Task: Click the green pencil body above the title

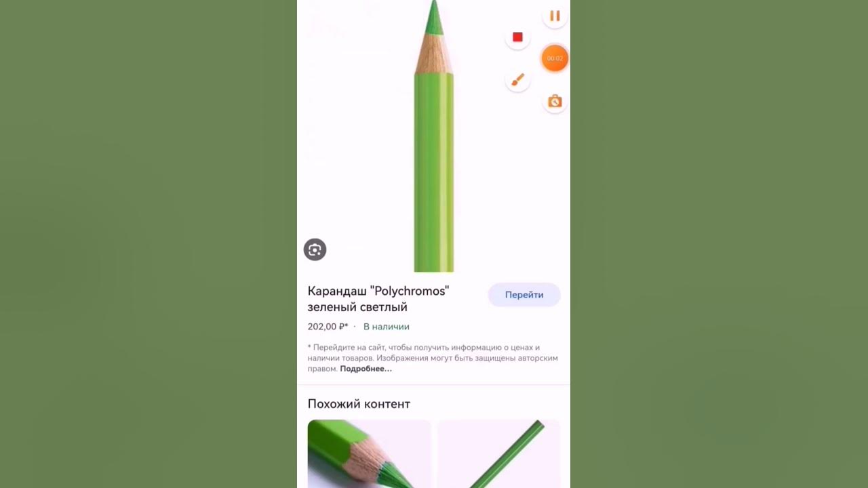Action: pos(434,173)
